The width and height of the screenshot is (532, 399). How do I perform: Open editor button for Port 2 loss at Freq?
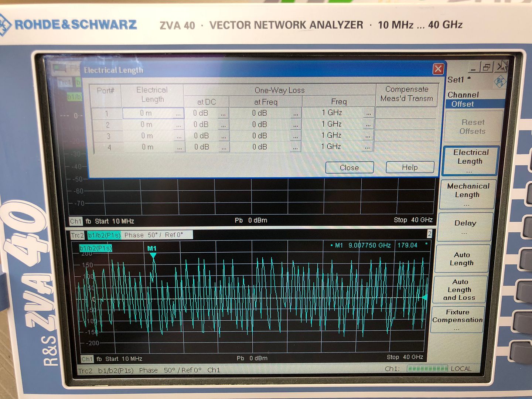pos(296,125)
